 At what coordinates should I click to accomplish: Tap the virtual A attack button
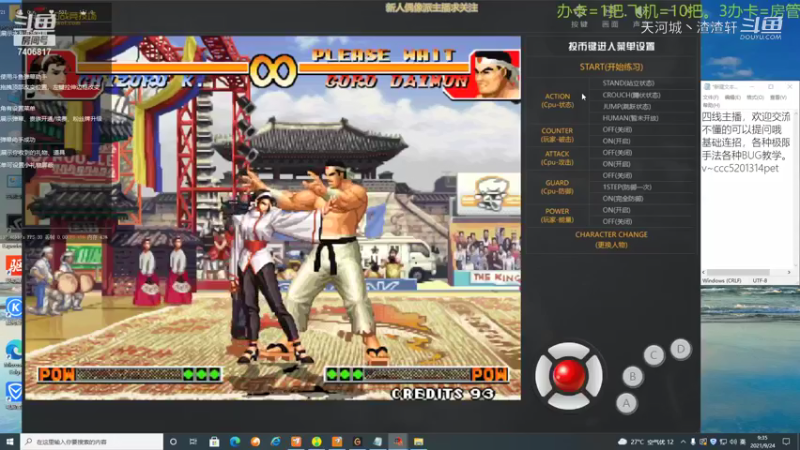point(626,403)
